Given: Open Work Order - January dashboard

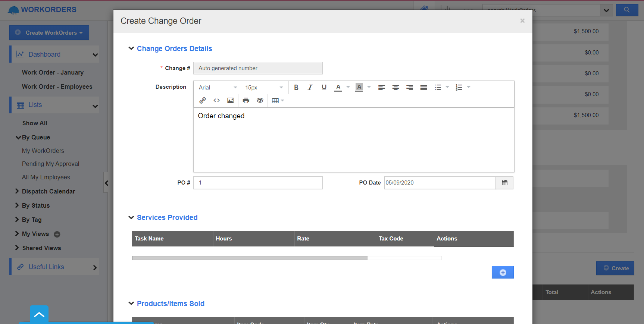Looking at the screenshot, I should click(x=53, y=72).
